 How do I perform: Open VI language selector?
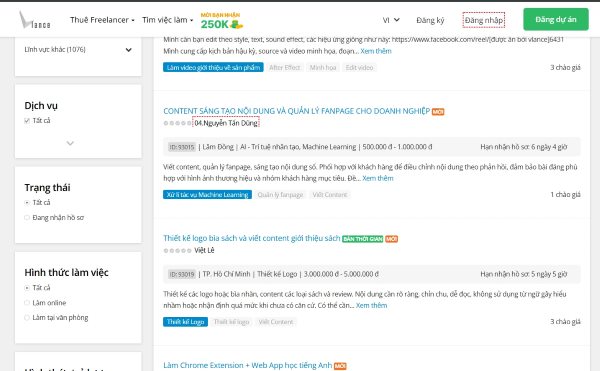(391, 20)
